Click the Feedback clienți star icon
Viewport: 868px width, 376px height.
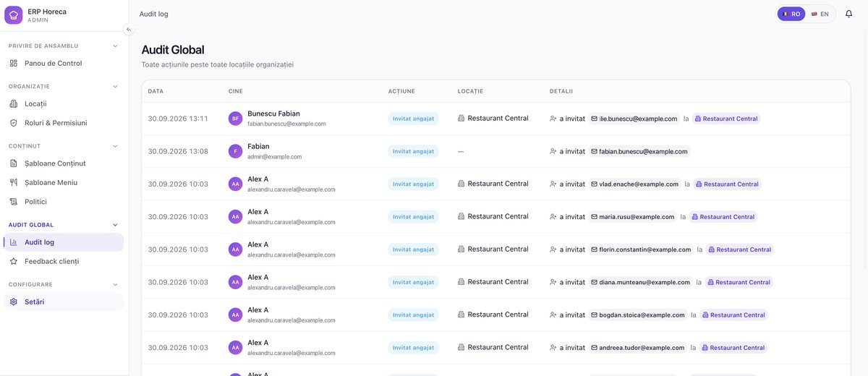[x=14, y=261]
